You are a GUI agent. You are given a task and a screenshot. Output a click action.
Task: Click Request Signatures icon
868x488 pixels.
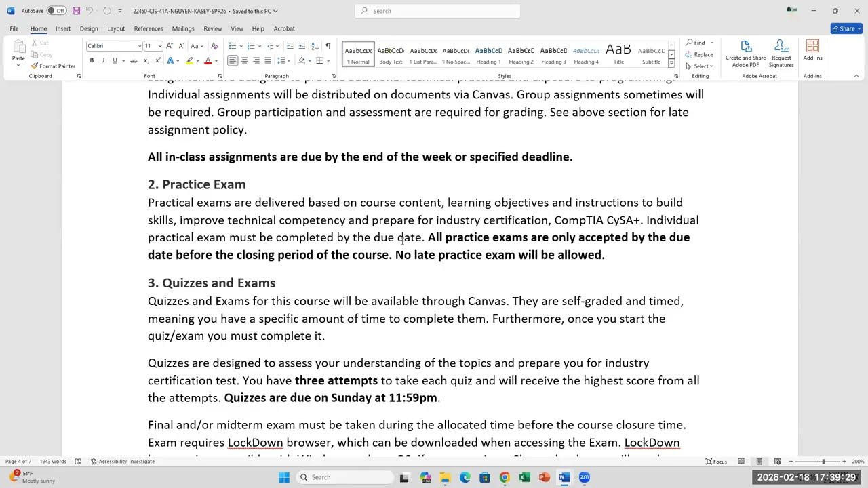coord(781,54)
